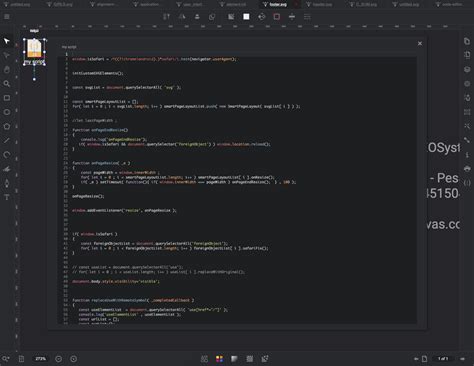Select the line drawing tool
The width and height of the screenshot is (474, 366).
6,140
